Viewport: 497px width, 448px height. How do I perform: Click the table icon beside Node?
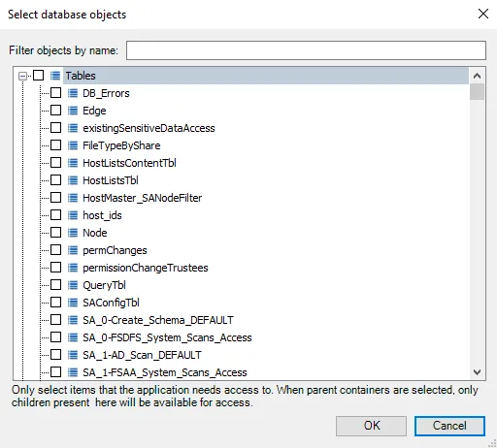(73, 233)
